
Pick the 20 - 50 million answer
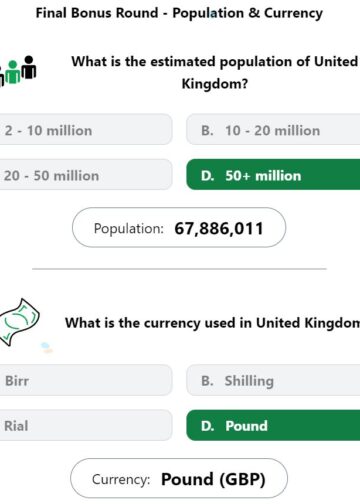[86, 175]
